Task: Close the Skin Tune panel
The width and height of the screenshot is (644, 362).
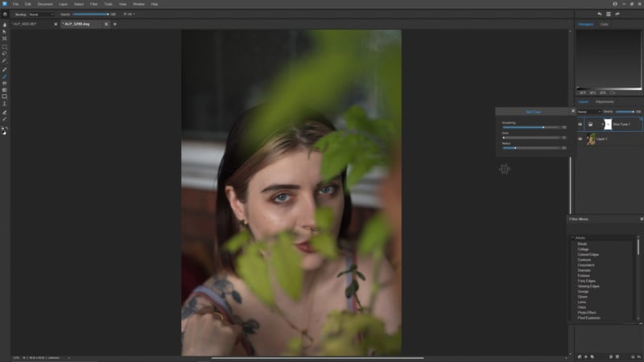Action: tap(573, 111)
